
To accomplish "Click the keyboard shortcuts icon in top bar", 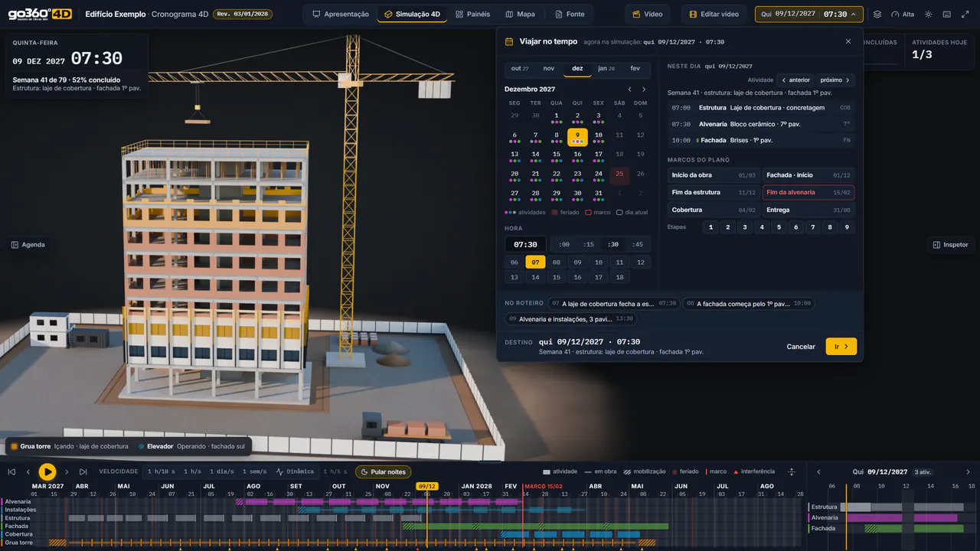I will 947,15.
